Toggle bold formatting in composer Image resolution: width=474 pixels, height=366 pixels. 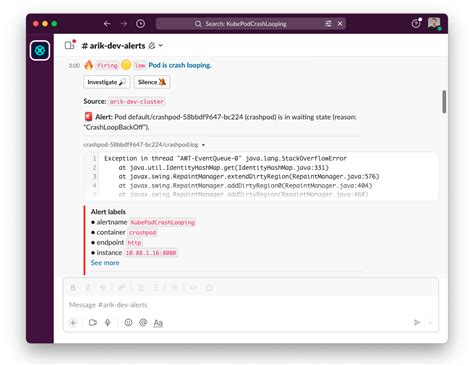tap(73, 288)
